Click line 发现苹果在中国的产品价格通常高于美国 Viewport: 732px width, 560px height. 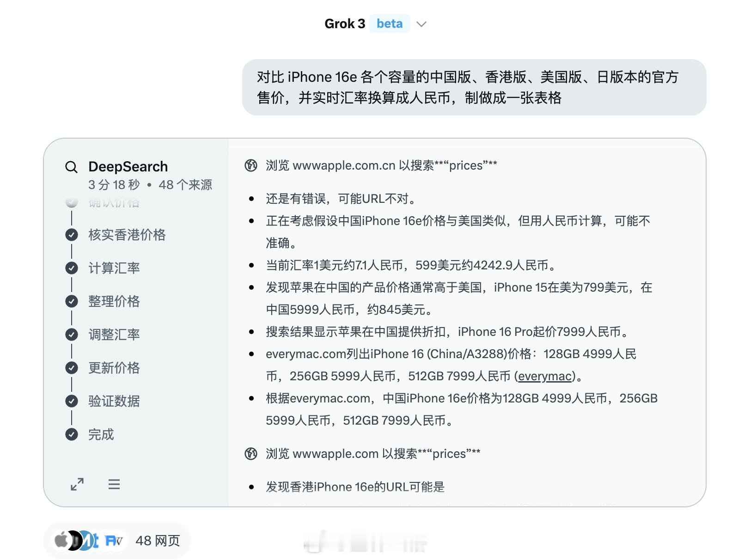459,298
